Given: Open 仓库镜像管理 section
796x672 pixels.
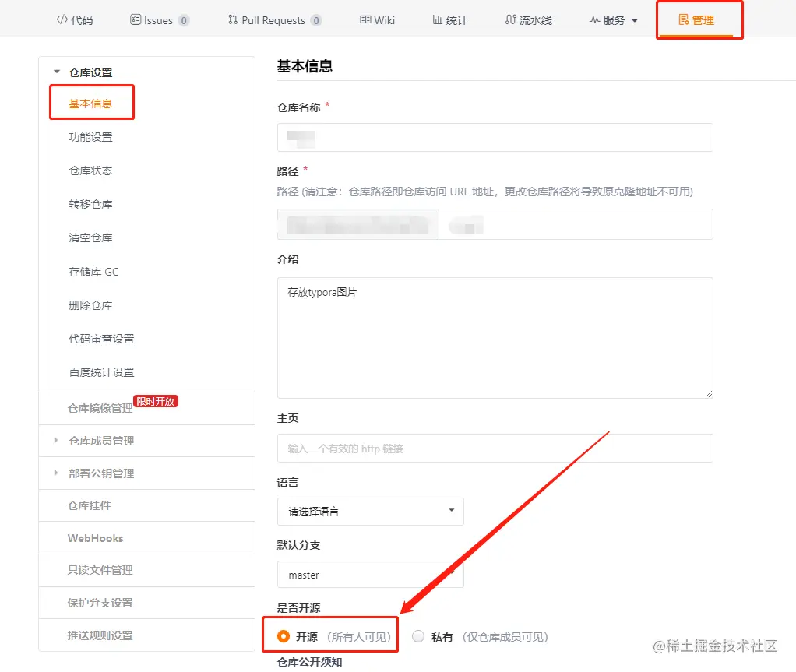Looking at the screenshot, I should pos(100,408).
